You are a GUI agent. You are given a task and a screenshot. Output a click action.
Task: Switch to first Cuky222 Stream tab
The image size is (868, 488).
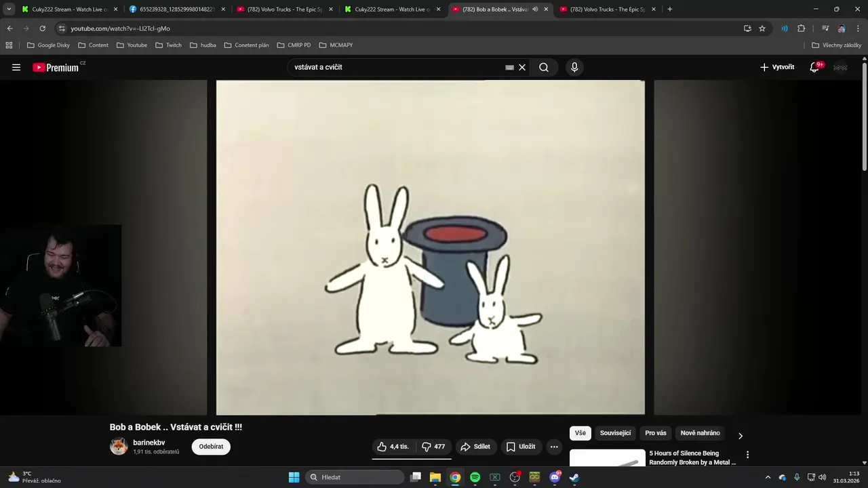pyautogui.click(x=70, y=9)
